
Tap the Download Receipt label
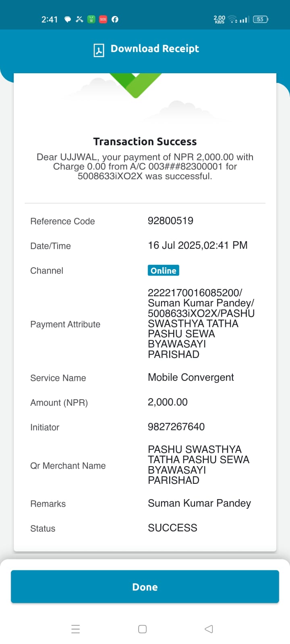[x=155, y=49]
